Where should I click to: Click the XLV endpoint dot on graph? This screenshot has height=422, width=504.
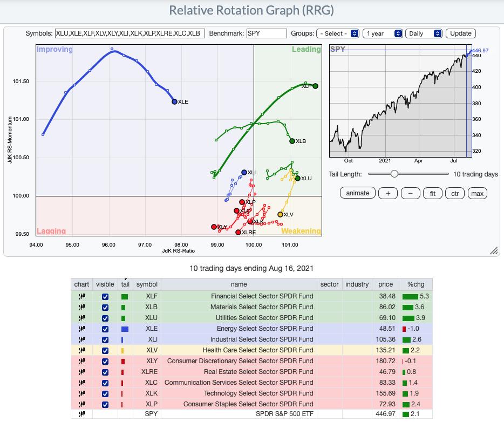pos(280,214)
